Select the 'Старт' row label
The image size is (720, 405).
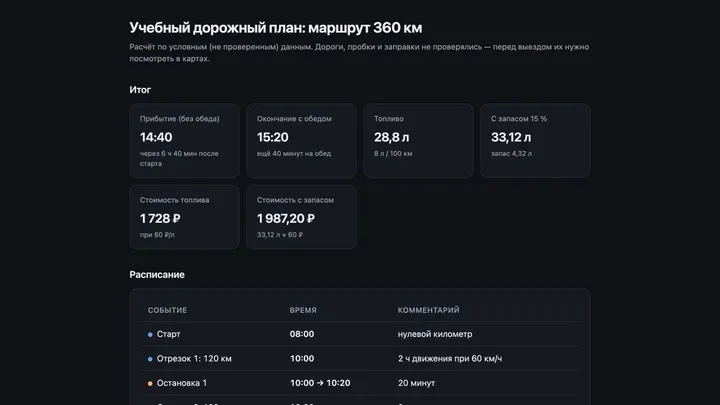[169, 334]
